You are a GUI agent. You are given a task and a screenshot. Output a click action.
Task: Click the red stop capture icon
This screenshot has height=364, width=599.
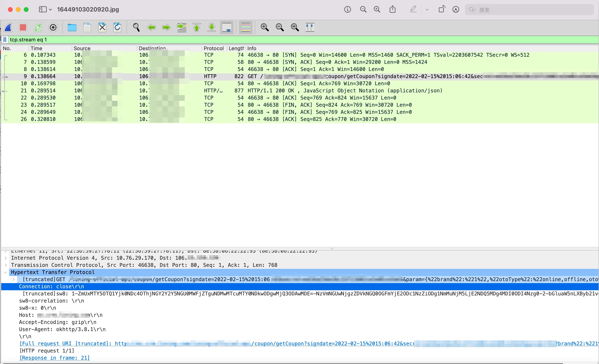tap(23, 28)
